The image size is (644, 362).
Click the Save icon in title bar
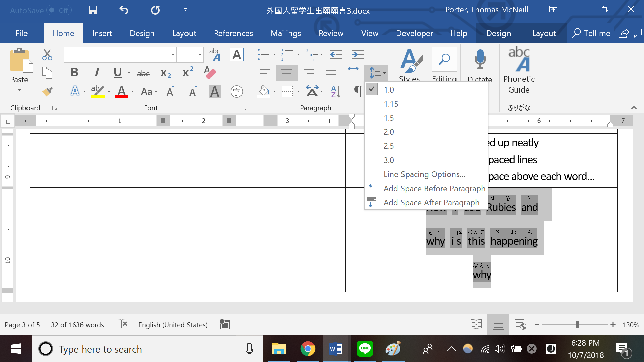pyautogui.click(x=93, y=10)
